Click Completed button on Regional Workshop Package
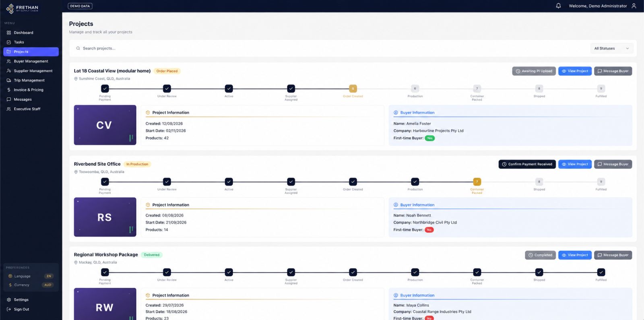Screen dimensions: 644x320 [x=540, y=255]
